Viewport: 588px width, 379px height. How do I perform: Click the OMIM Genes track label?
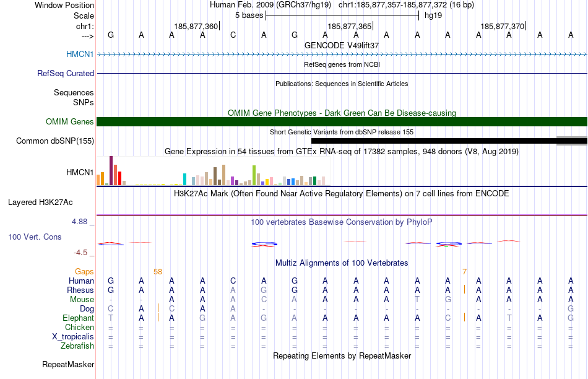[x=70, y=121]
